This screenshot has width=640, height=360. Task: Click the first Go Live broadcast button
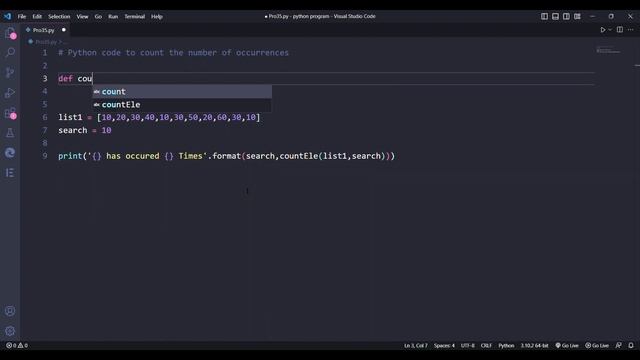click(x=567, y=345)
